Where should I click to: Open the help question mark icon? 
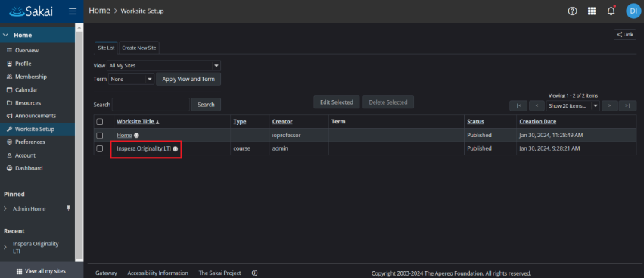pos(572,11)
